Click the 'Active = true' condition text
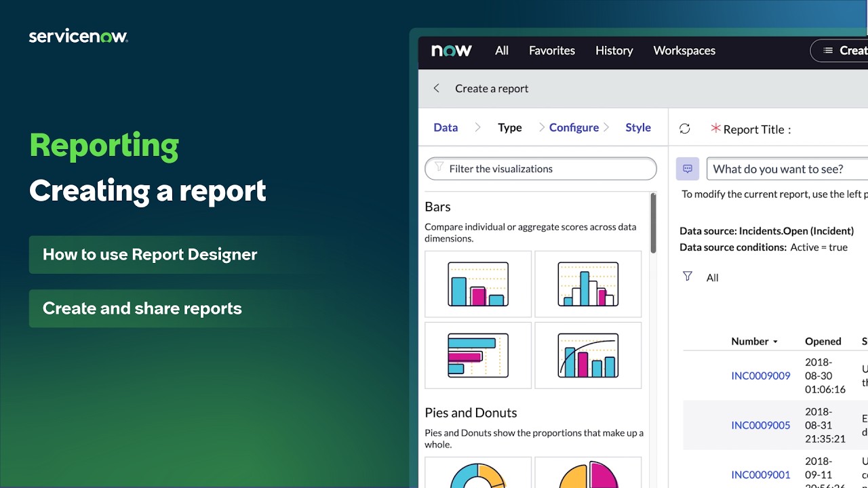The width and height of the screenshot is (868, 488). [x=819, y=247]
